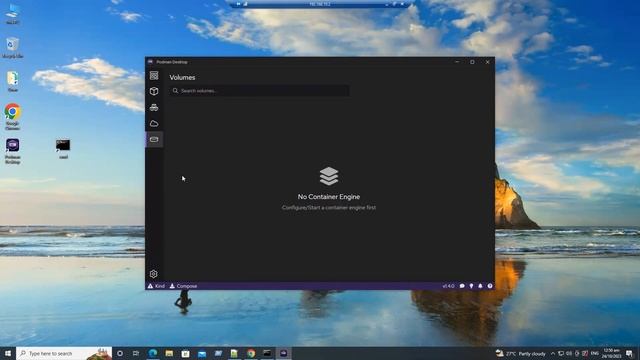640x360 pixels.
Task: Click the Kind warning status bar item
Action: click(x=156, y=286)
